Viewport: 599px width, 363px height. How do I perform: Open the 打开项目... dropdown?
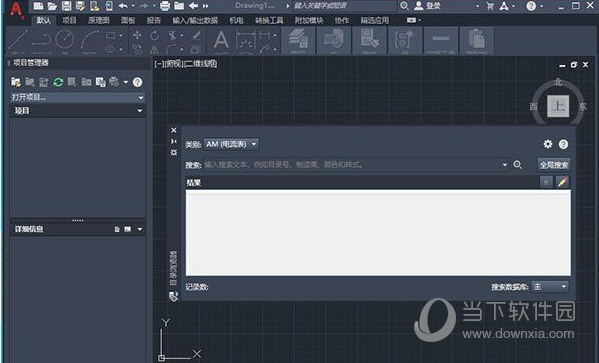pyautogui.click(x=77, y=97)
